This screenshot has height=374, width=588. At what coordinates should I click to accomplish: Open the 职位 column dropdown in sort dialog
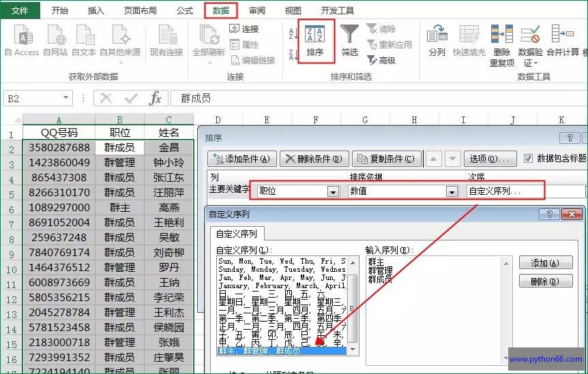333,192
